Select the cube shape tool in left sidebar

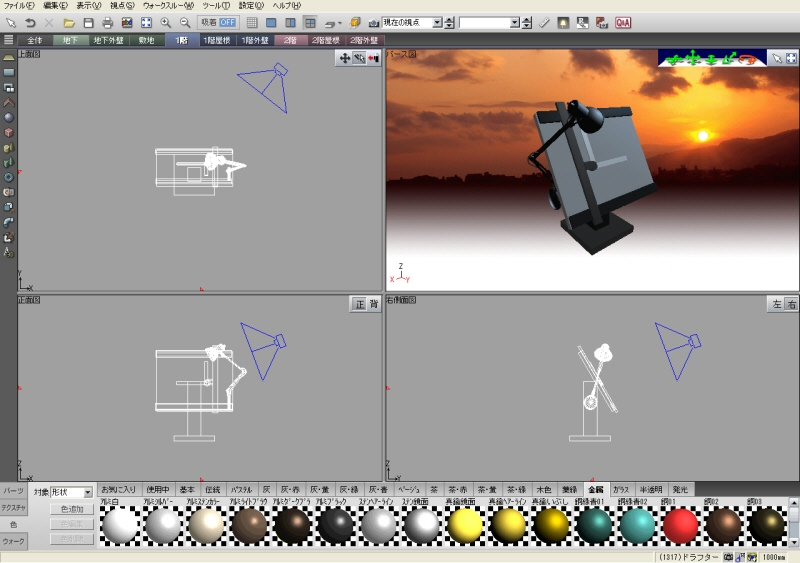8,132
